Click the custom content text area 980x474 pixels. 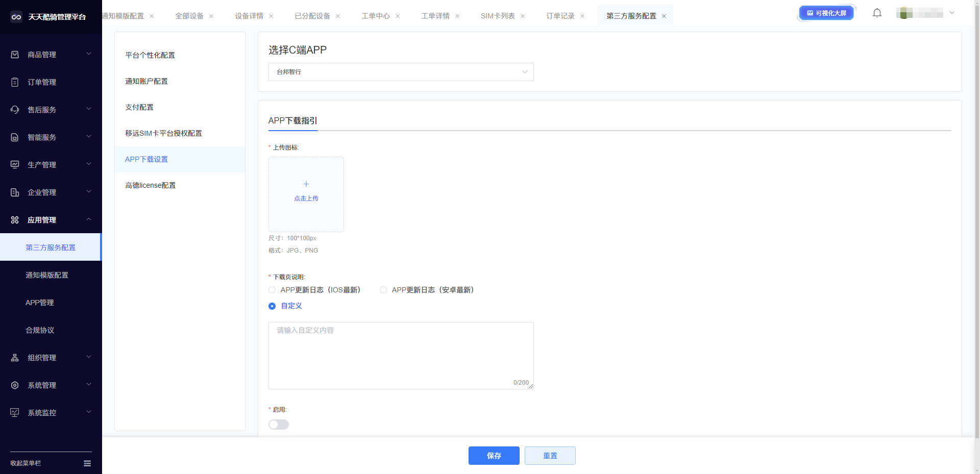[x=401, y=355]
